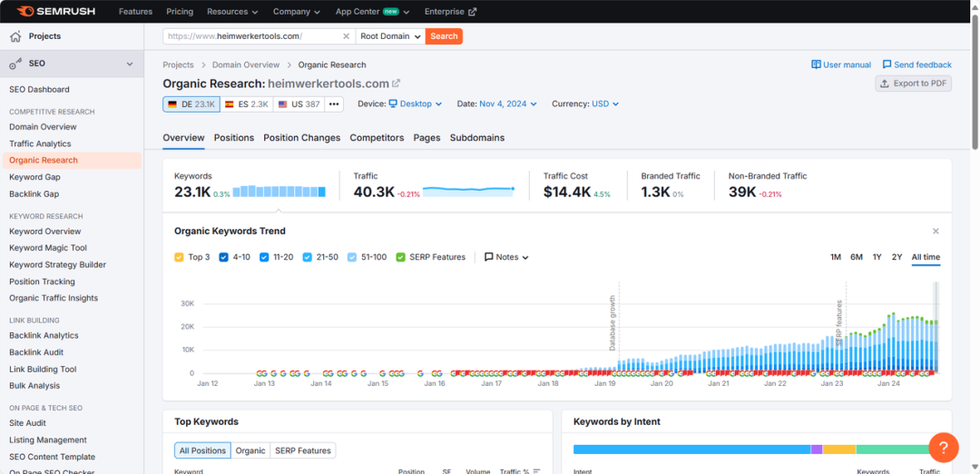980x474 pixels.
Task: Clear the domain search field with X
Action: coord(347,36)
